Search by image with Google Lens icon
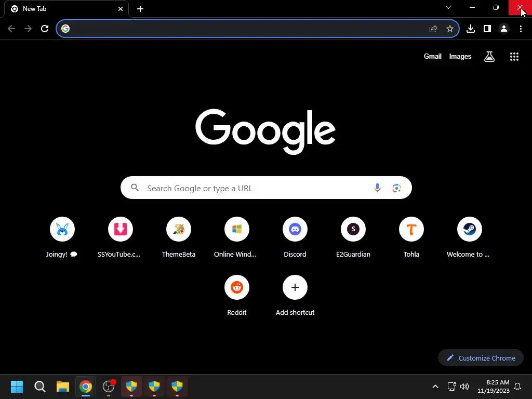The image size is (532, 399). (x=396, y=188)
